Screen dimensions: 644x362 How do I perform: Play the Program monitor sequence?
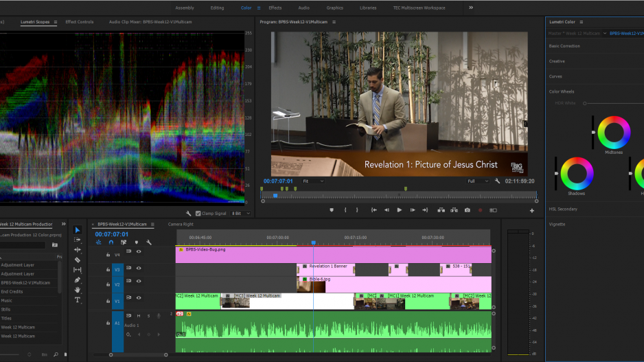399,210
